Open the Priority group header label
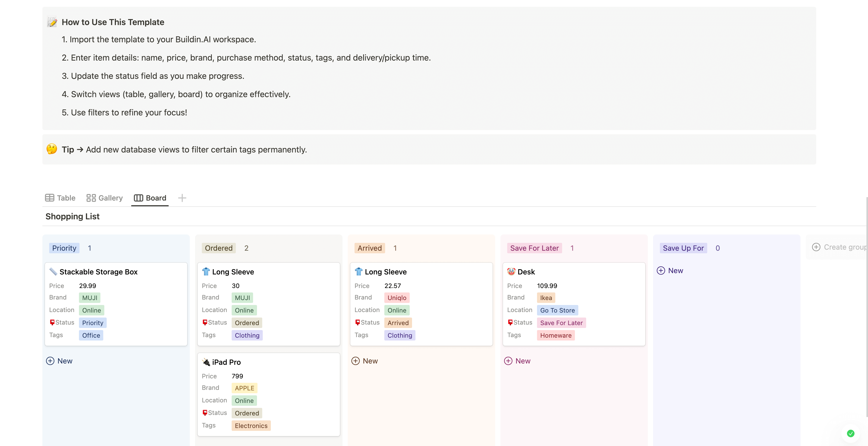Screen dimensions: 868x446 pyautogui.click(x=64, y=248)
